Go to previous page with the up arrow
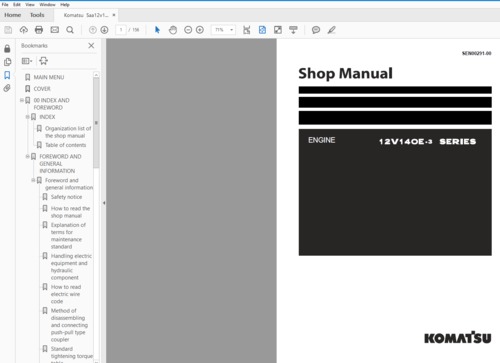 tap(93, 30)
